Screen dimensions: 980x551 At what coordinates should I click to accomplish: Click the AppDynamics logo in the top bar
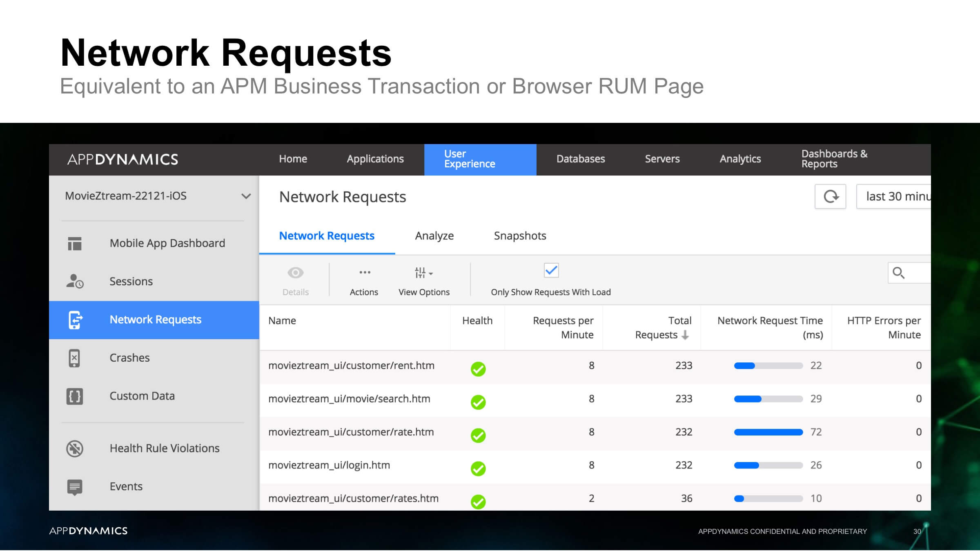[122, 159]
